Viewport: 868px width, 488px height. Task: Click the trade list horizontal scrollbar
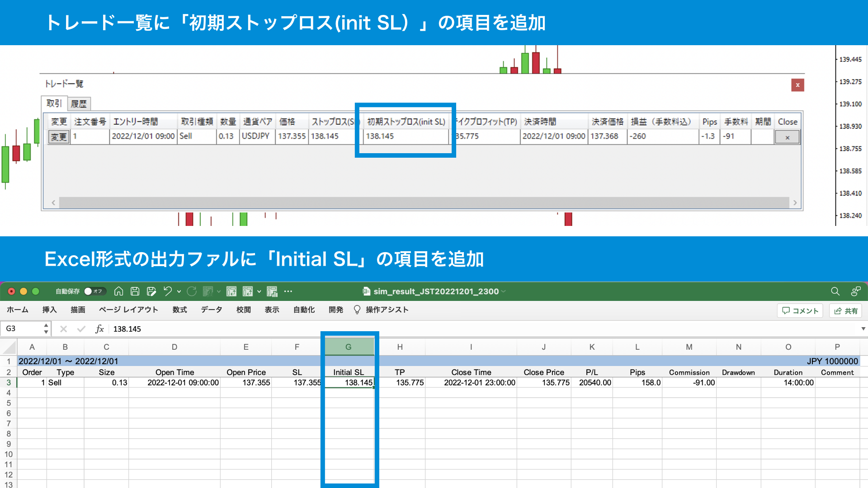click(x=424, y=202)
